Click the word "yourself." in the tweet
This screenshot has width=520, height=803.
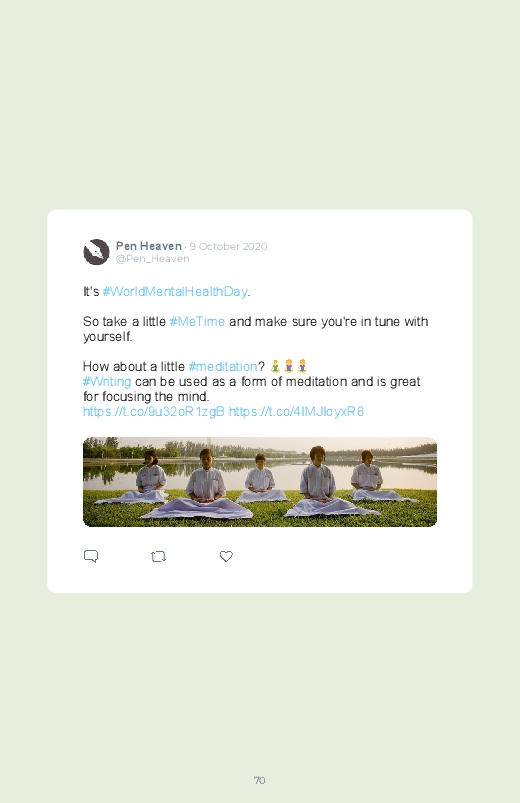(108, 336)
